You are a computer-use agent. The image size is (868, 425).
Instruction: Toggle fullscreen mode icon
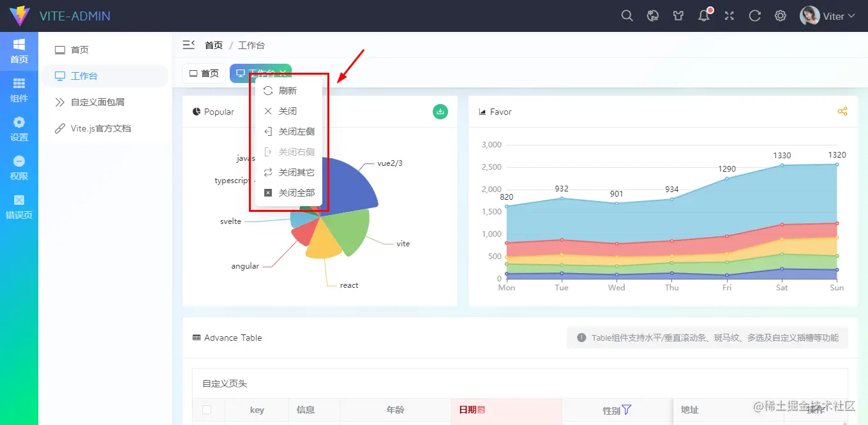point(730,16)
